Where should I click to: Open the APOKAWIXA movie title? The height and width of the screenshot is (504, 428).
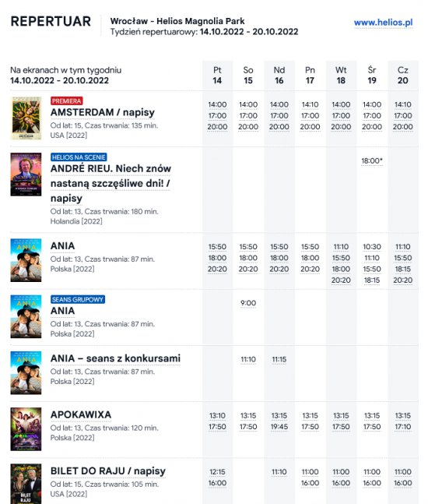[x=81, y=414]
